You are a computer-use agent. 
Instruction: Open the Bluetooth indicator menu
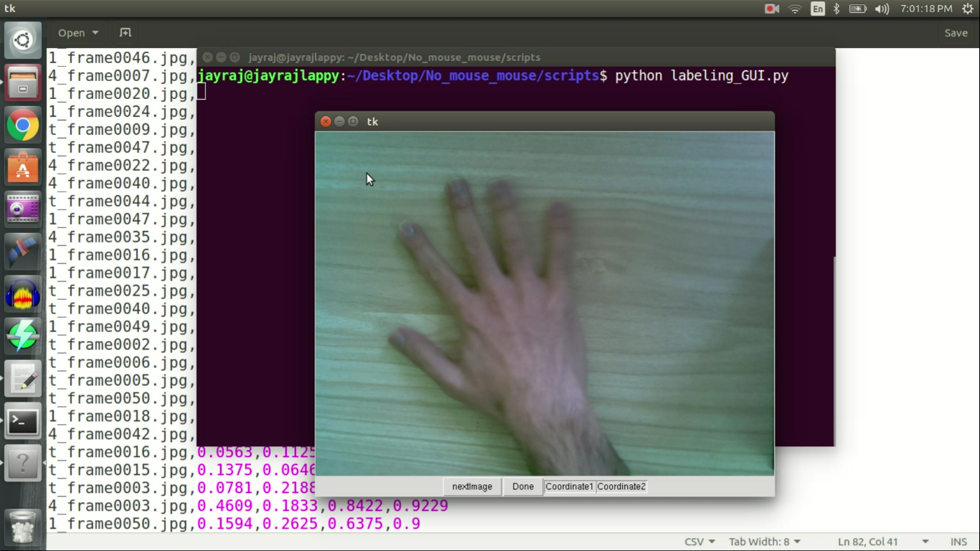[837, 9]
